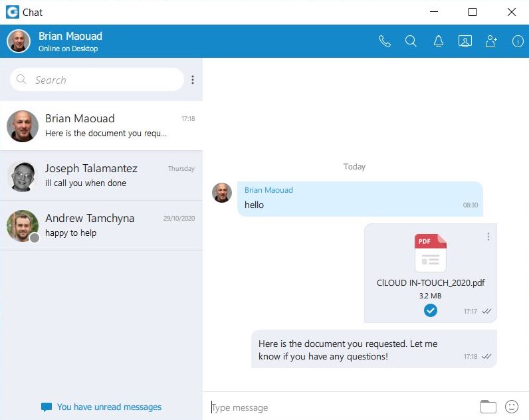
Task: Click the hello message bubble
Action: pyautogui.click(x=360, y=199)
